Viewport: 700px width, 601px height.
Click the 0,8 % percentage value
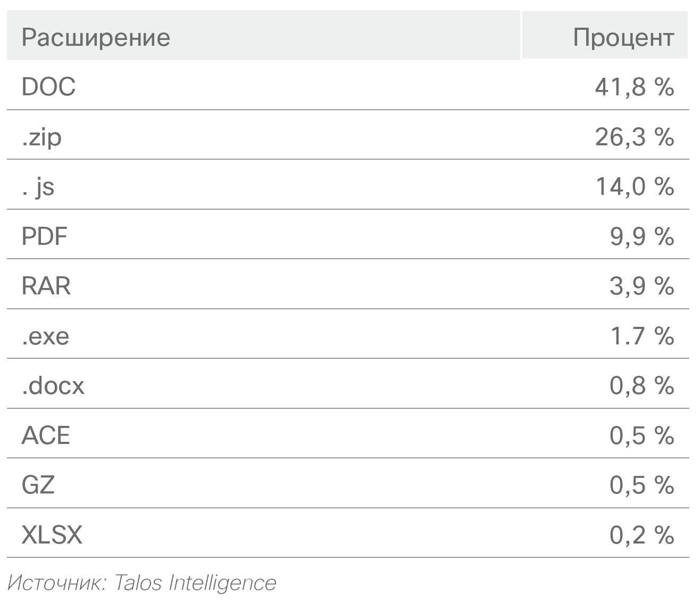point(641,385)
